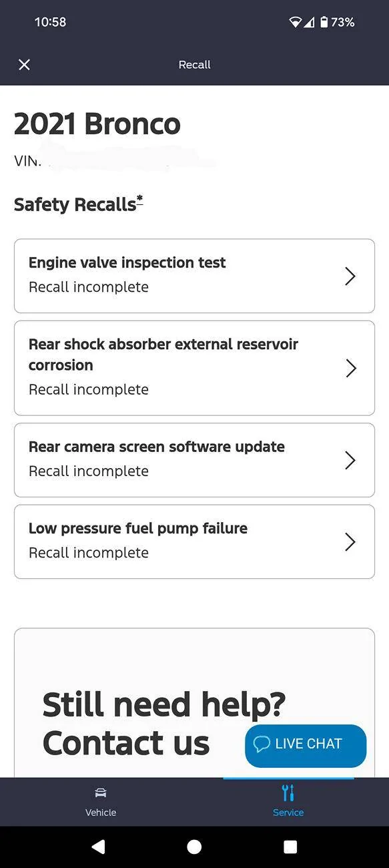Tap the 2021 Bronco vehicle title
Screen dimensions: 389x868
tap(97, 124)
